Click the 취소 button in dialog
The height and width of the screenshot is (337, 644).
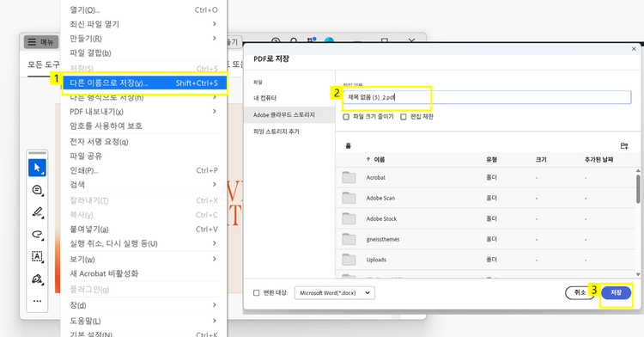tap(580, 292)
